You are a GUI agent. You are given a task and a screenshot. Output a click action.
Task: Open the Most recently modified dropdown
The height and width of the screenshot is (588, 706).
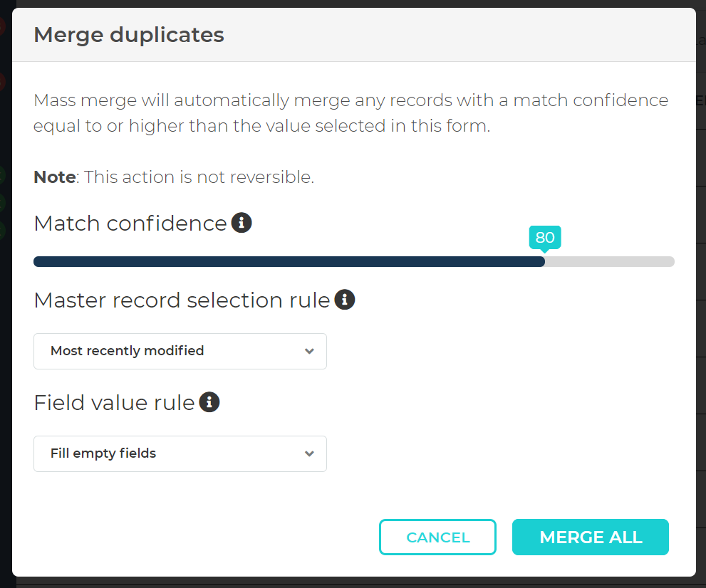coord(180,351)
